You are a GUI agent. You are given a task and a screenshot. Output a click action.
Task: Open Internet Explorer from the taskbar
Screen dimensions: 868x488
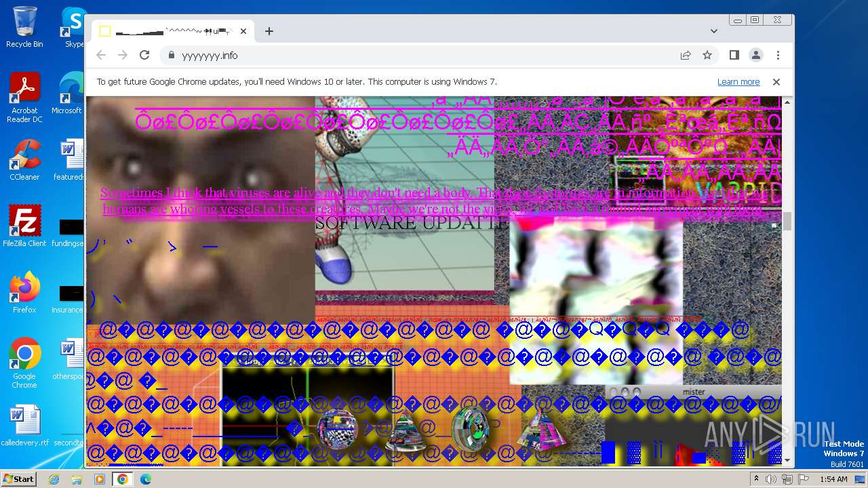(x=54, y=479)
